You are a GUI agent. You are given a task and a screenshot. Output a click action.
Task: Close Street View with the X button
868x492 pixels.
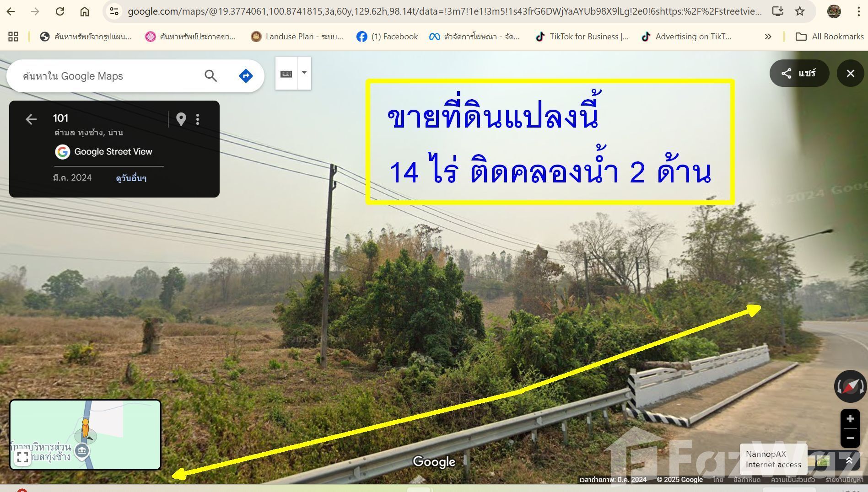tap(850, 73)
